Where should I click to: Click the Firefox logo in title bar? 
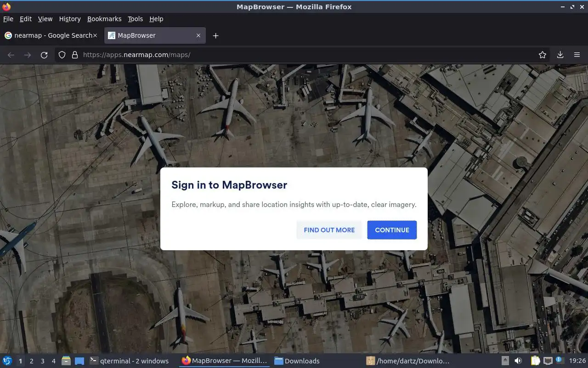tap(6, 6)
